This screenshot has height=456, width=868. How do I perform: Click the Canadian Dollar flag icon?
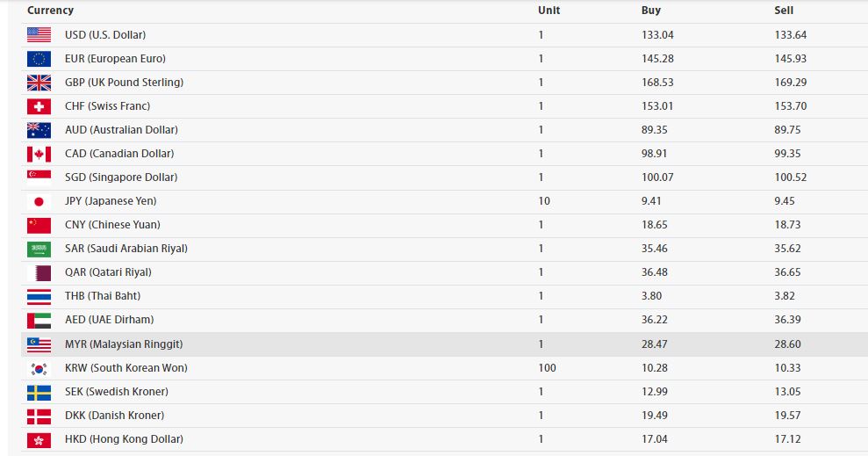tap(39, 154)
